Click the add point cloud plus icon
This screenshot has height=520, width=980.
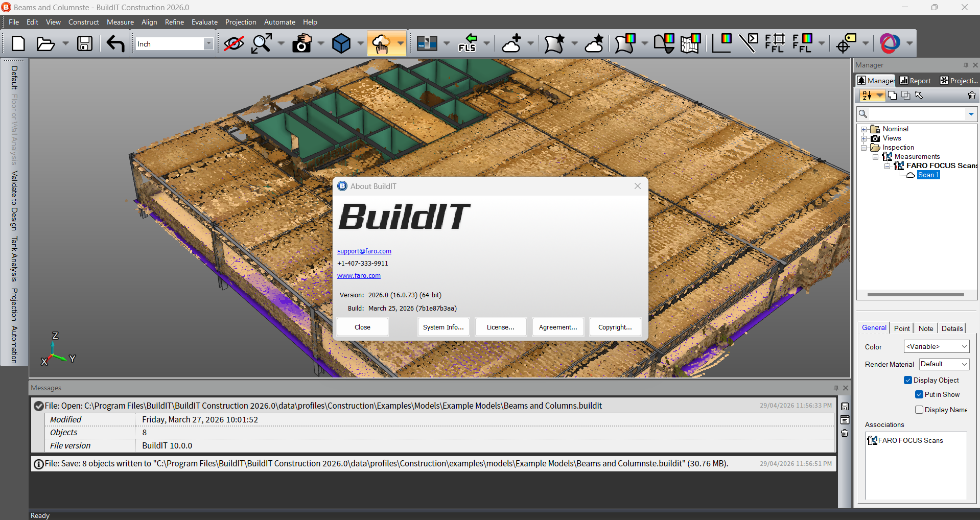pyautogui.click(x=511, y=44)
